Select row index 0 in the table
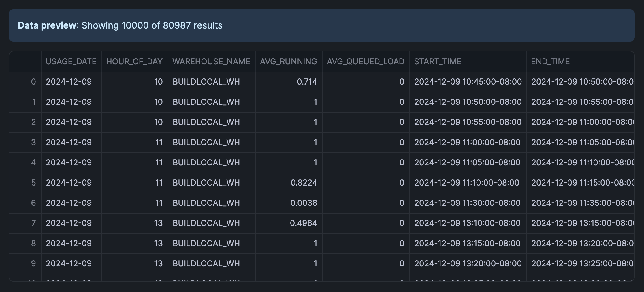Viewport: 644px width, 292px height. point(33,82)
